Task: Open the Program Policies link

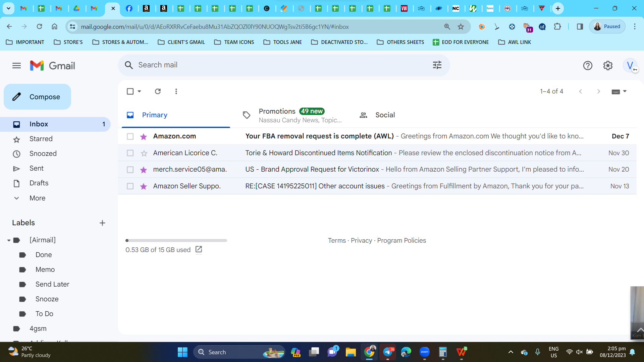Action: click(x=401, y=240)
